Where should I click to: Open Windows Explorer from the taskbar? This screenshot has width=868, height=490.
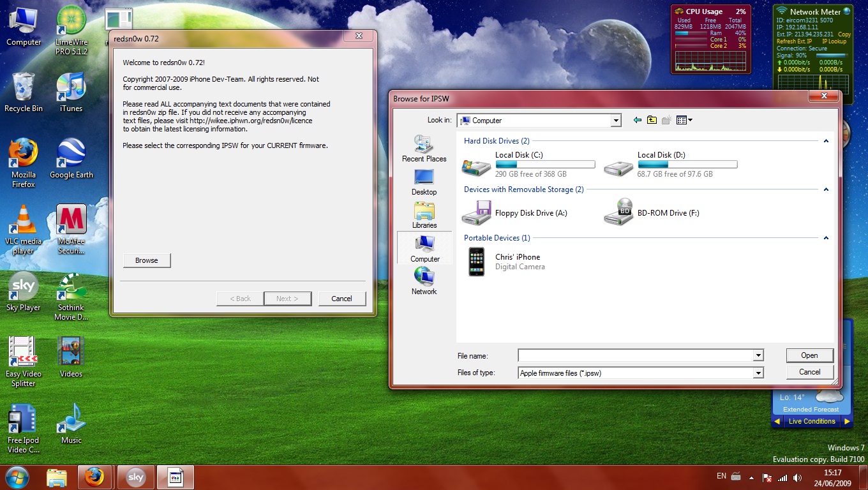(x=57, y=477)
